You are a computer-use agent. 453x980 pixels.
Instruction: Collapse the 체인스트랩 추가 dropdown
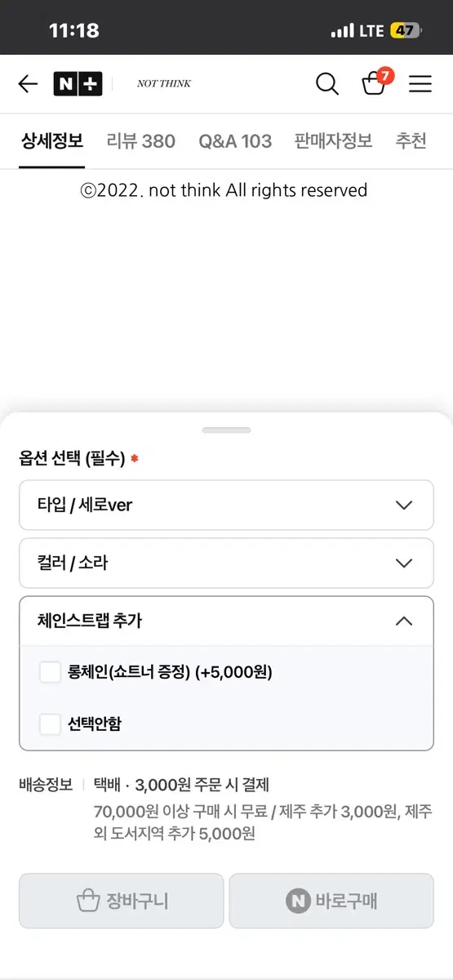[226, 621]
